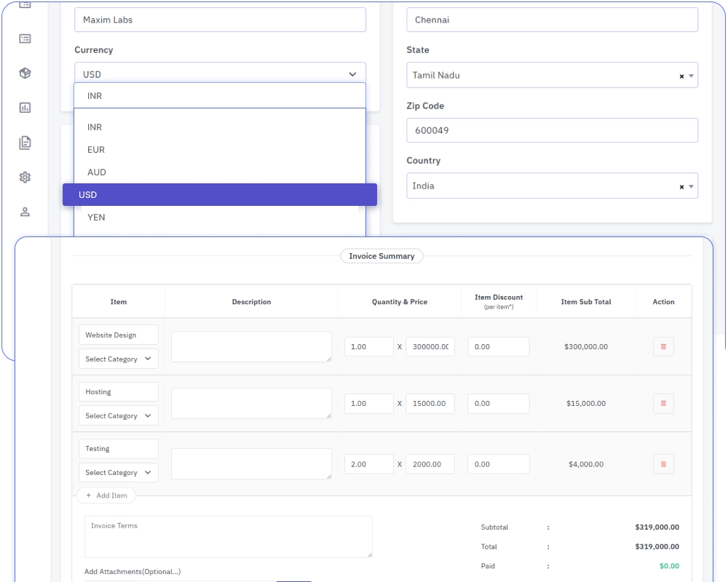Image resolution: width=728 pixels, height=582 pixels.
Task: Click the Website Design description box
Action: tap(251, 347)
